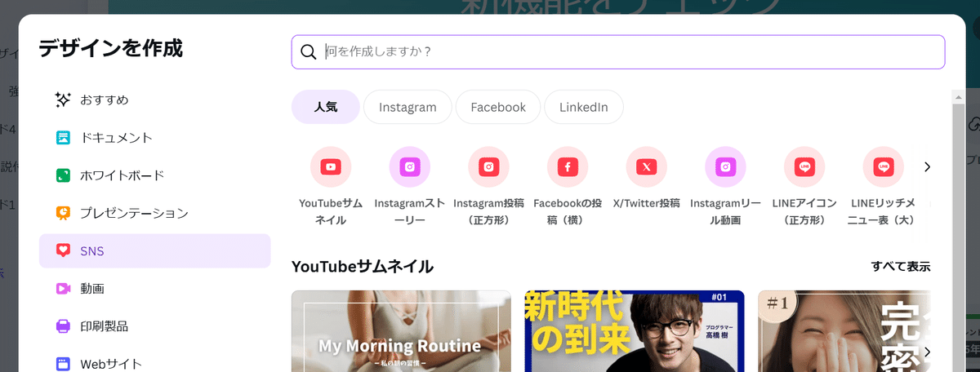Switch to the Facebook filter tab
This screenshot has width=980, height=372.
coord(498,107)
